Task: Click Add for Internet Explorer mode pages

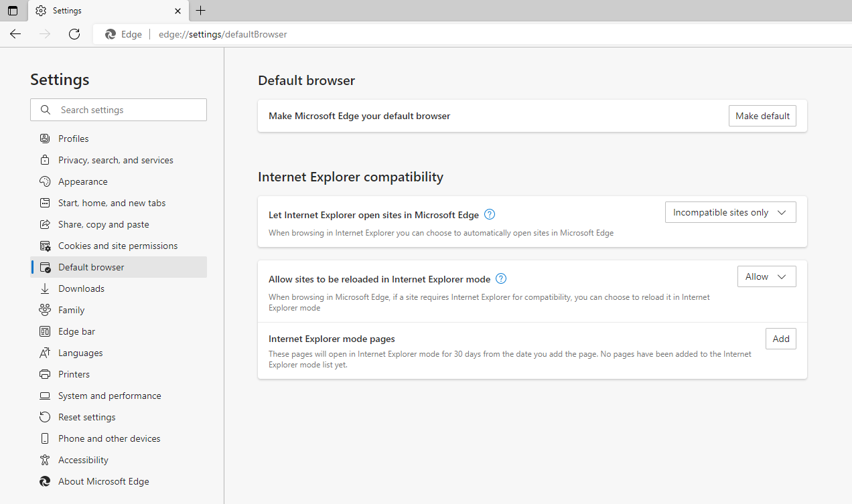Action: coord(781,339)
